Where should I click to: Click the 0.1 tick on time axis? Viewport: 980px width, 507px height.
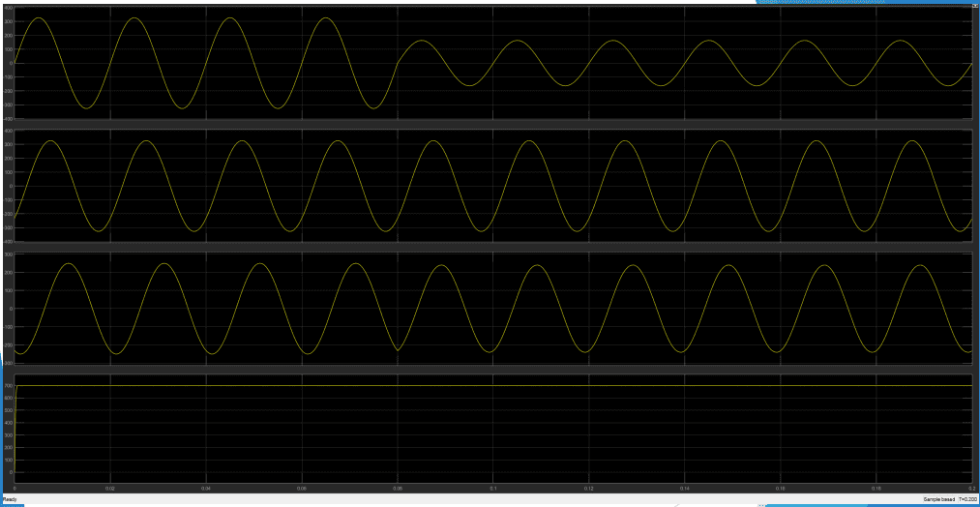tap(493, 490)
